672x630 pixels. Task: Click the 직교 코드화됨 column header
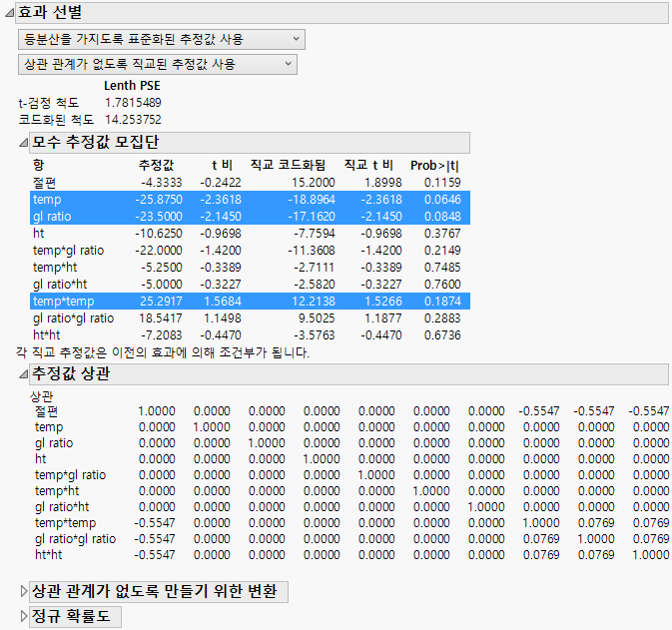click(x=288, y=165)
